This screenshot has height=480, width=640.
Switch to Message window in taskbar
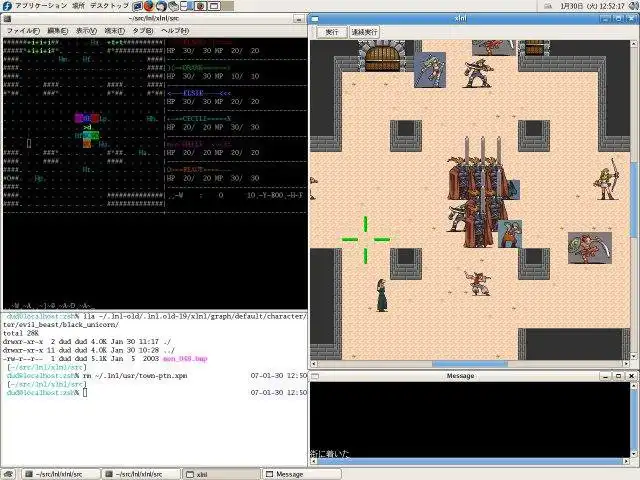pyautogui.click(x=301, y=474)
